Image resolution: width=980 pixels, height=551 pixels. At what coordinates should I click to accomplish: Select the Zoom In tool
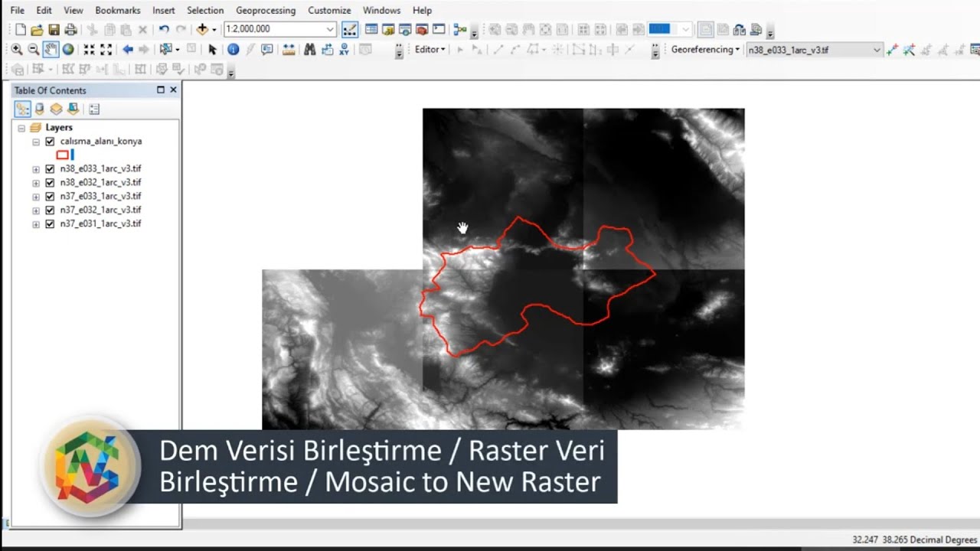(17, 49)
